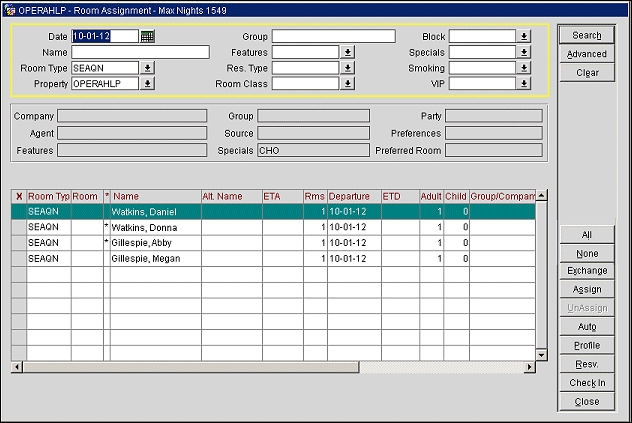Click the table's scroll down arrow
632x423 pixels.
click(x=542, y=354)
